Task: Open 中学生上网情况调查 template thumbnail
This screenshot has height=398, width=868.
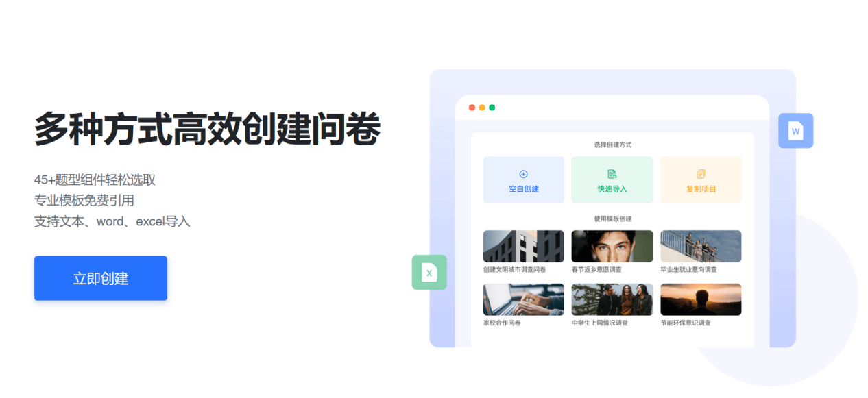Action: click(612, 299)
